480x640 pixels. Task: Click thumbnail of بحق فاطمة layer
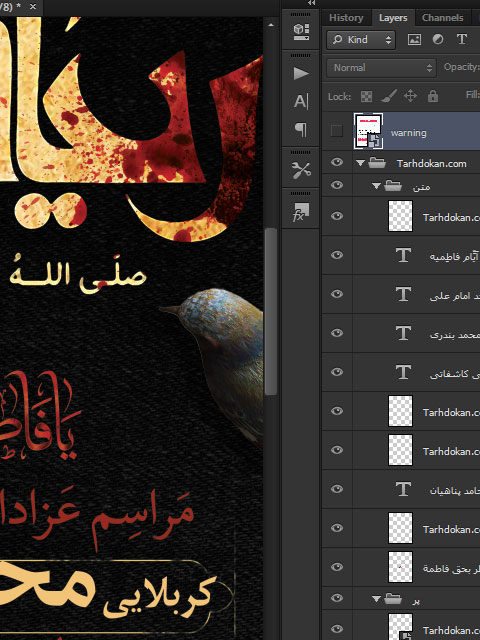[400, 567]
